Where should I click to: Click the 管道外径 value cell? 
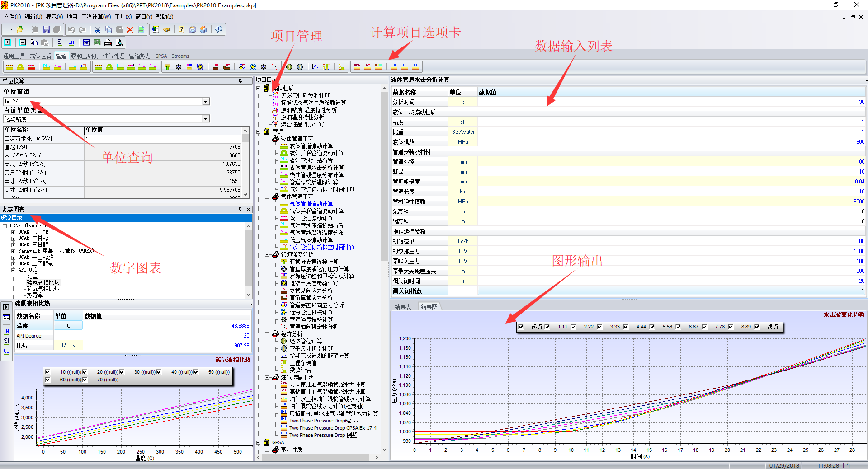(671, 162)
